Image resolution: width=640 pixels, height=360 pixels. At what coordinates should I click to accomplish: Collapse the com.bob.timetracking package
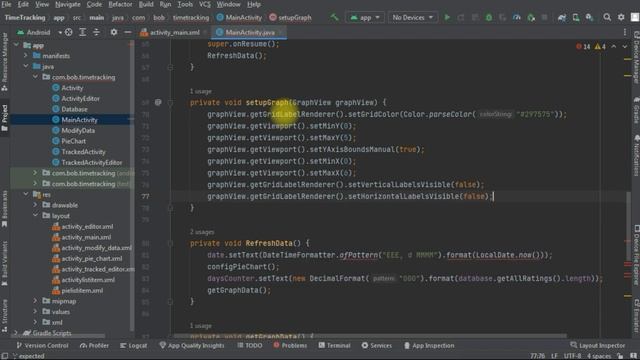click(x=35, y=77)
